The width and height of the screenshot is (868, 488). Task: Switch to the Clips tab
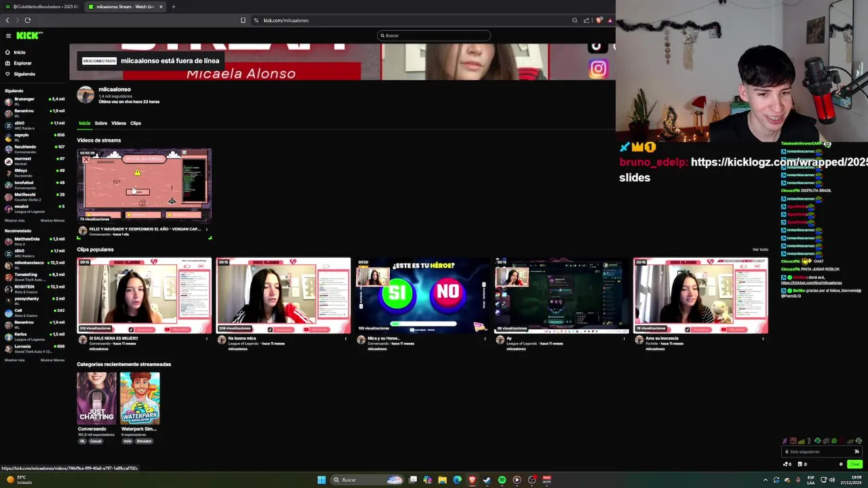[x=136, y=123]
